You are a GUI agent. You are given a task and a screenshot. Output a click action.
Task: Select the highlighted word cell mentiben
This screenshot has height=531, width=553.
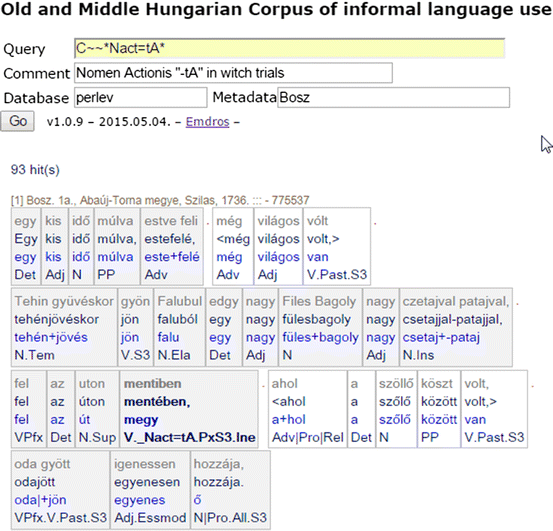pos(189,409)
